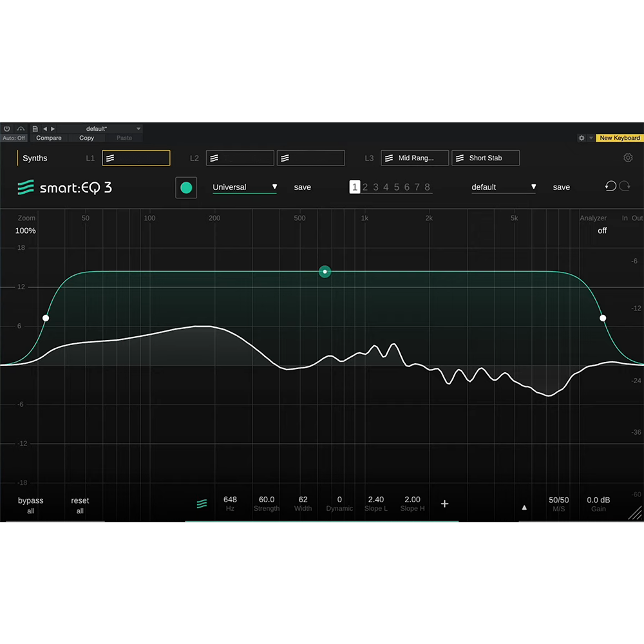Click the save button next to Universal
Viewport: 644px width, 644px height.
(x=302, y=187)
